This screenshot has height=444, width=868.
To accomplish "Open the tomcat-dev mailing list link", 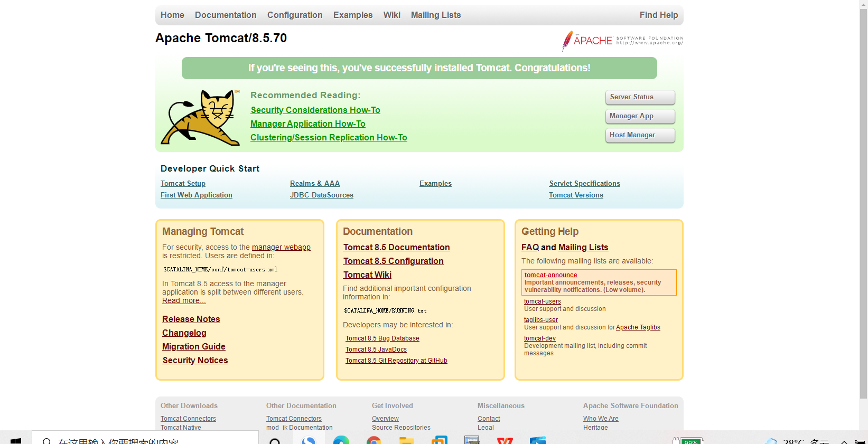I will coord(540,338).
